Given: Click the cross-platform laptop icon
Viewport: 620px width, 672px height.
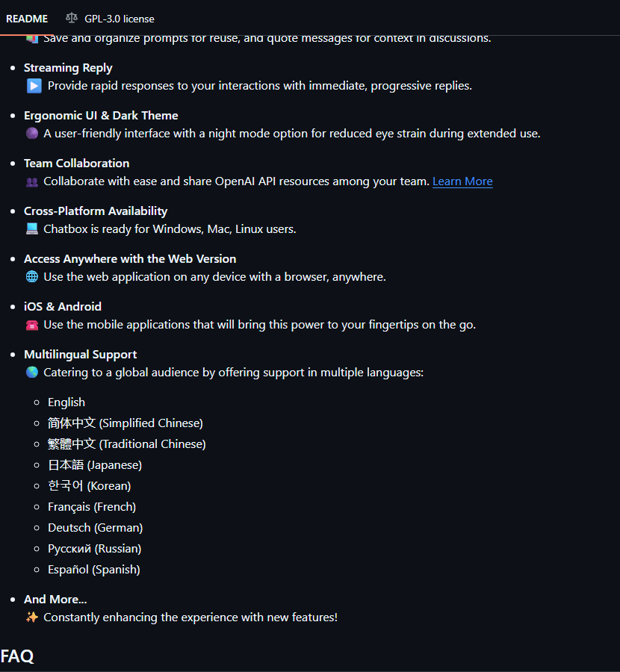Looking at the screenshot, I should click(33, 228).
